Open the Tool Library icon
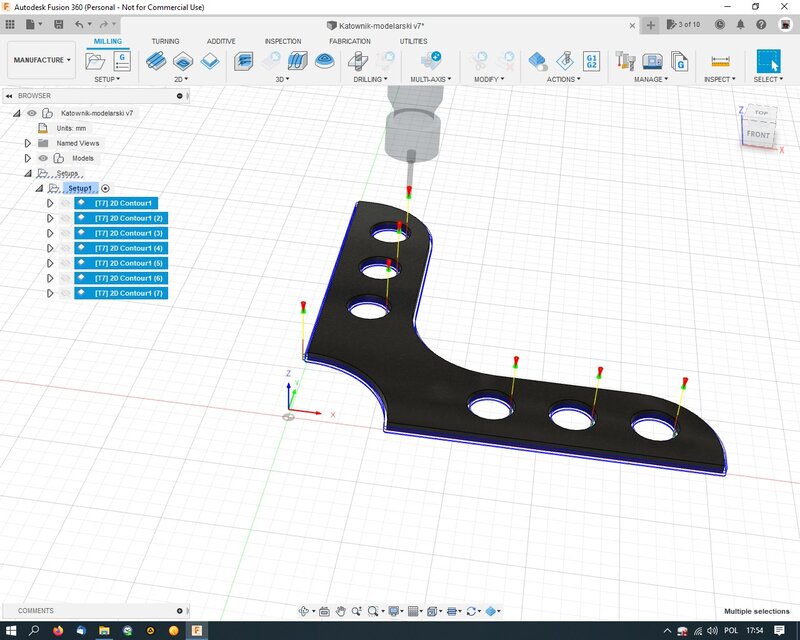The width and height of the screenshot is (800, 640). (x=624, y=61)
